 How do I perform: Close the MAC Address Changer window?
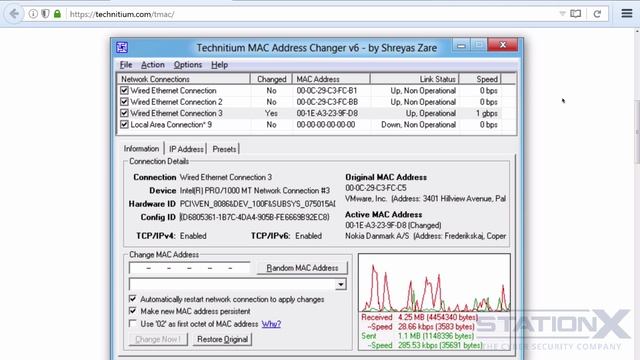(503, 45)
